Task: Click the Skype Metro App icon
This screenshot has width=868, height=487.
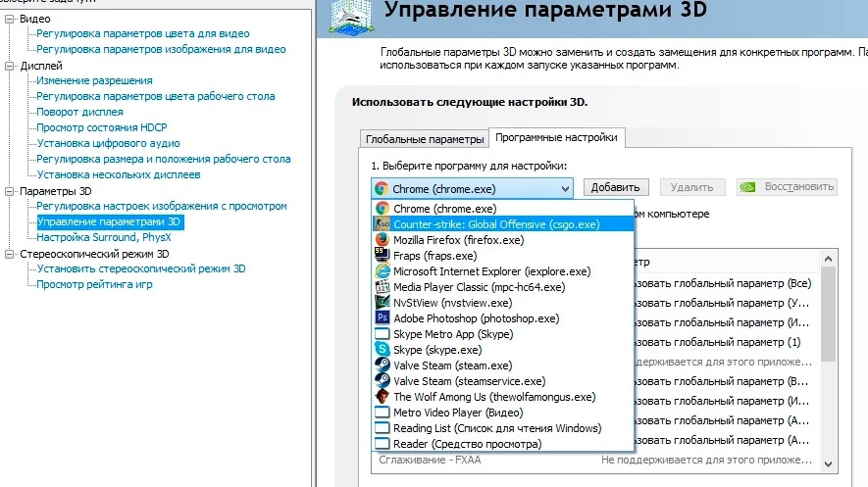Action: [x=382, y=334]
